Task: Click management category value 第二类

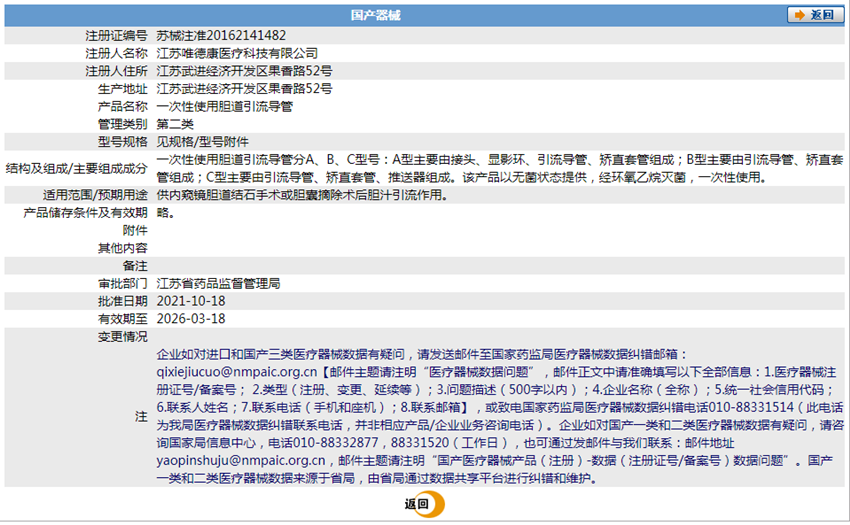Action: (175, 124)
